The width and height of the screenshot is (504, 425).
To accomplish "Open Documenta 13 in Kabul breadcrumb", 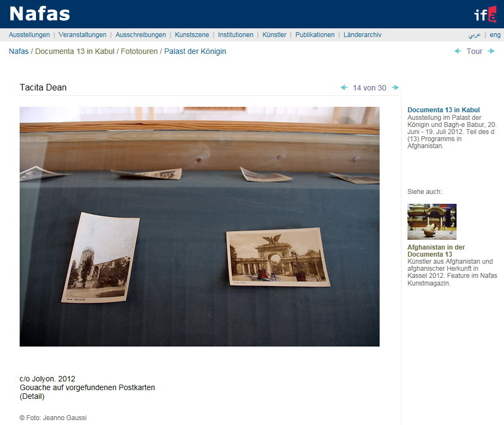I will (75, 51).
